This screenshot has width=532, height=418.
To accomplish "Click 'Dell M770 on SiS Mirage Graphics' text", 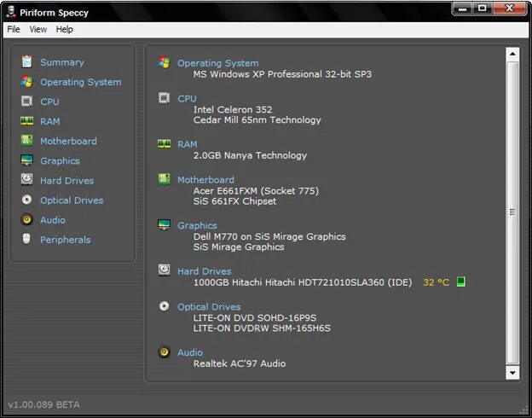I will (x=269, y=236).
